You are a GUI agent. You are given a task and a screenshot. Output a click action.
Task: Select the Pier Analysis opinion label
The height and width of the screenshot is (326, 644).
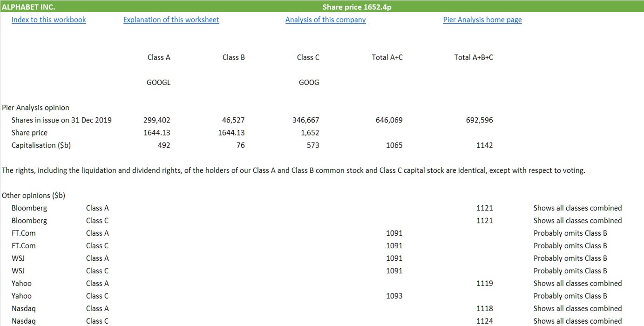[x=35, y=108]
